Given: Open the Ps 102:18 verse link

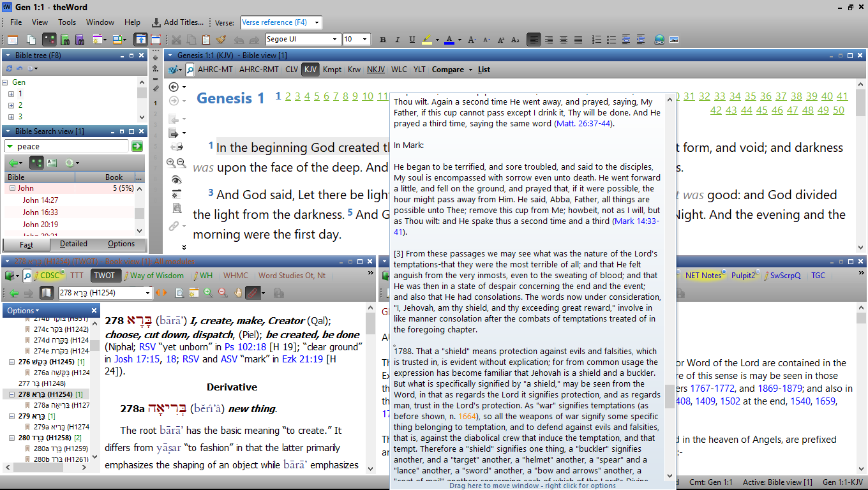Looking at the screenshot, I should pos(244,347).
